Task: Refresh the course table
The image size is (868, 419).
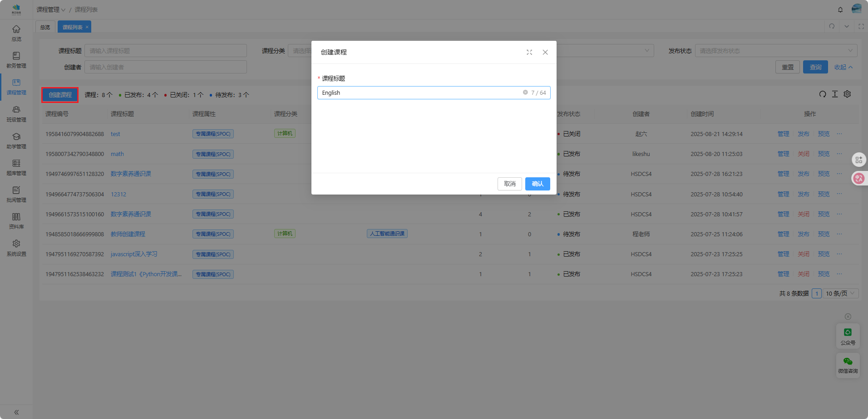Action: click(823, 94)
